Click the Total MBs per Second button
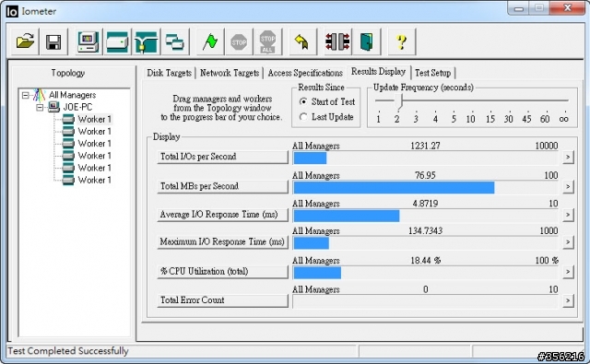 pyautogui.click(x=223, y=186)
